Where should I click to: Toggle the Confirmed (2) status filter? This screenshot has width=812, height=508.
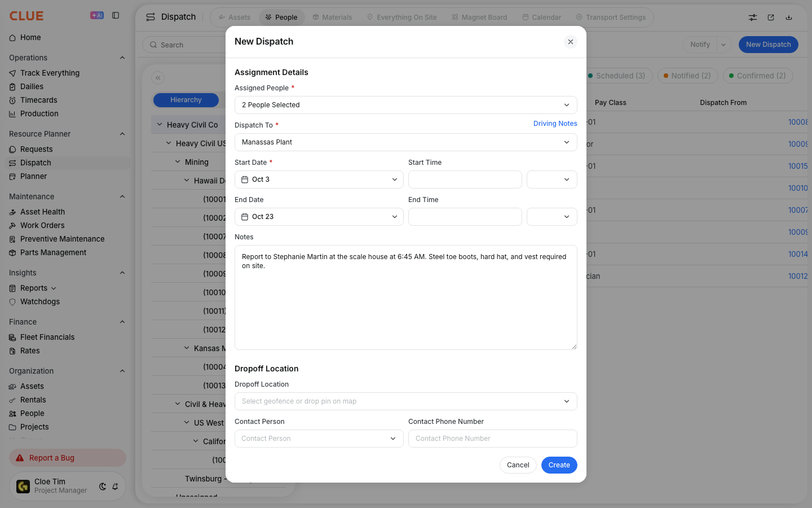click(758, 76)
